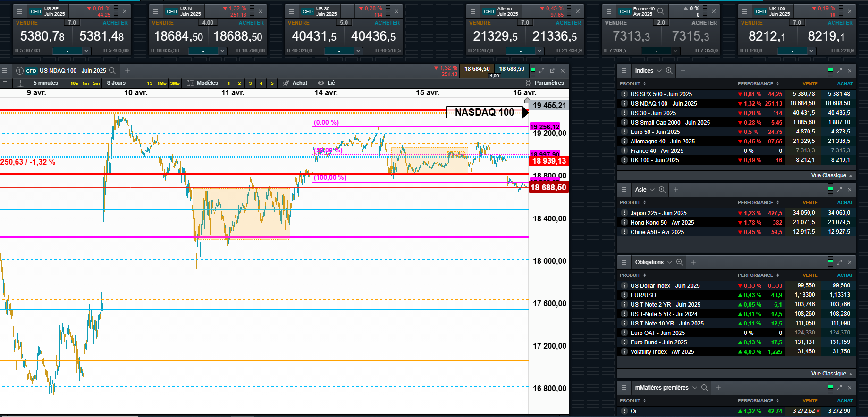
Task: Click Vue Classique under the Indices panel
Action: point(832,175)
